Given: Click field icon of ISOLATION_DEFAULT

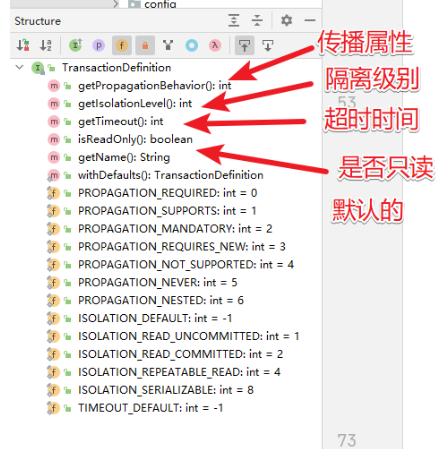Looking at the screenshot, I should pyautogui.click(x=53, y=318).
